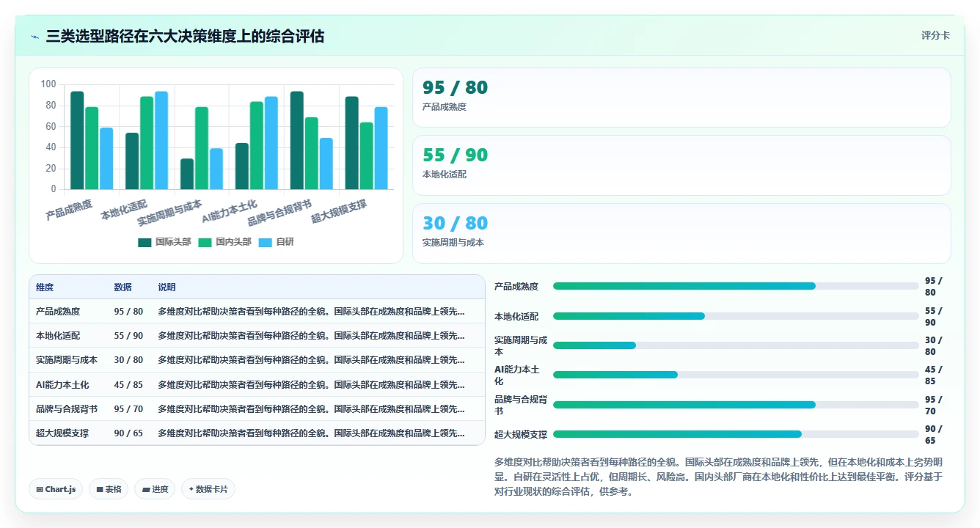Click the 说明 table column header

167,287
